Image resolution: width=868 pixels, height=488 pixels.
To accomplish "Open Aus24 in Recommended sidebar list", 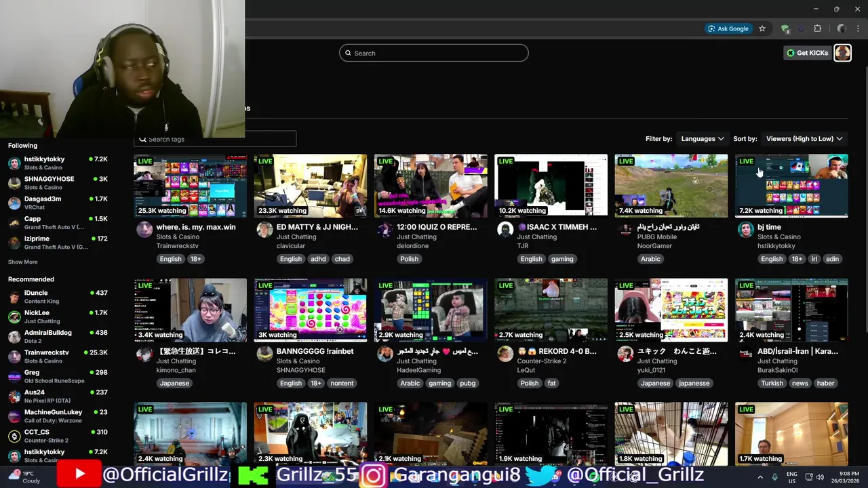I will (x=58, y=396).
